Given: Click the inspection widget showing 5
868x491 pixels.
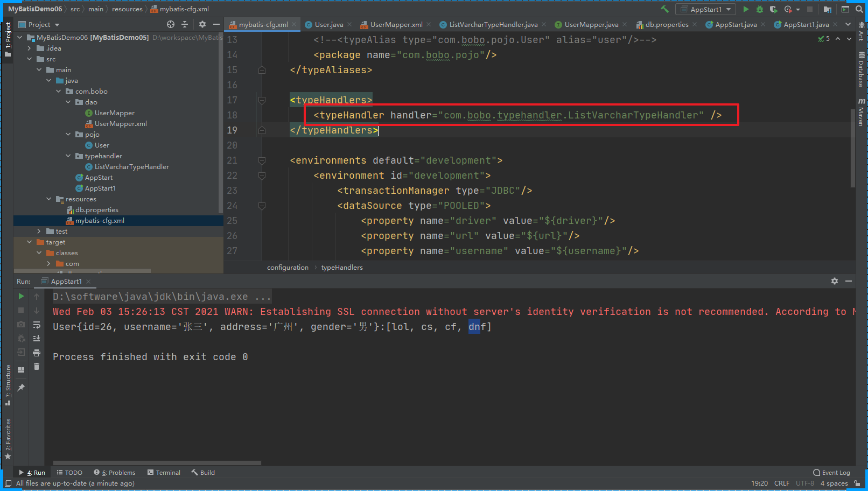Looking at the screenshot, I should (824, 39).
